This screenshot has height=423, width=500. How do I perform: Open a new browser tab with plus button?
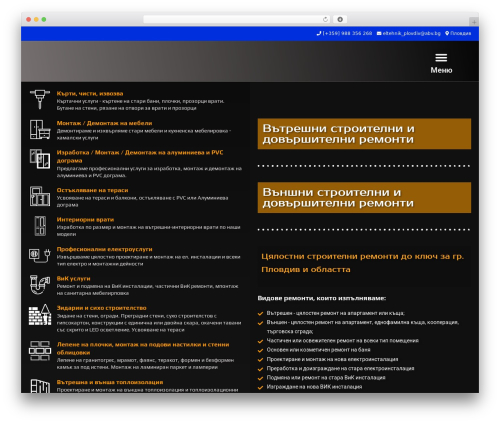click(x=474, y=22)
